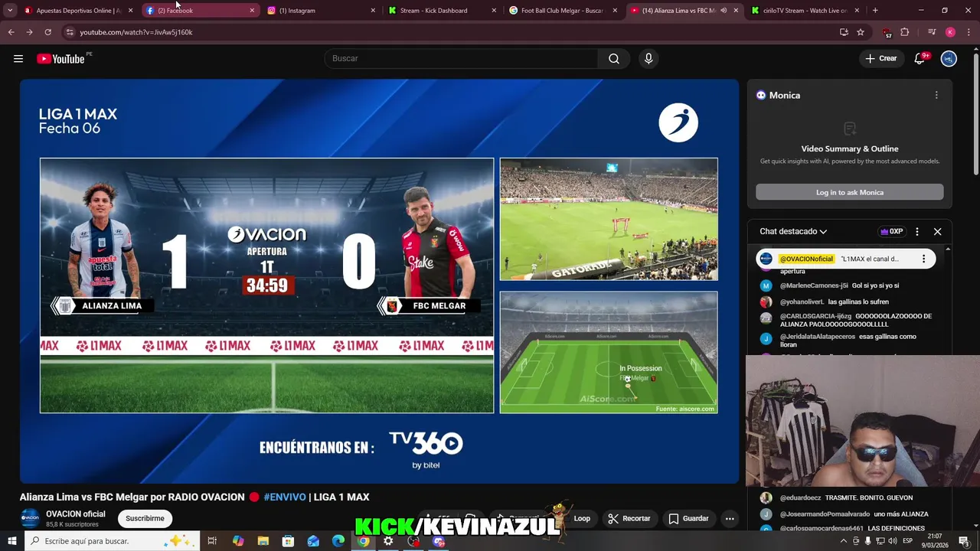Open live chat three-dot options
The width and height of the screenshot is (980, 551).
[x=917, y=231]
